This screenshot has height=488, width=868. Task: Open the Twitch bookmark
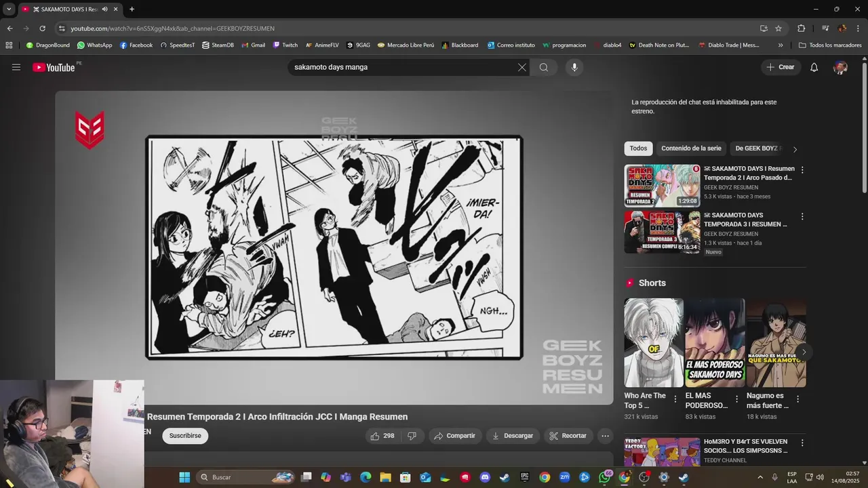[x=285, y=45]
